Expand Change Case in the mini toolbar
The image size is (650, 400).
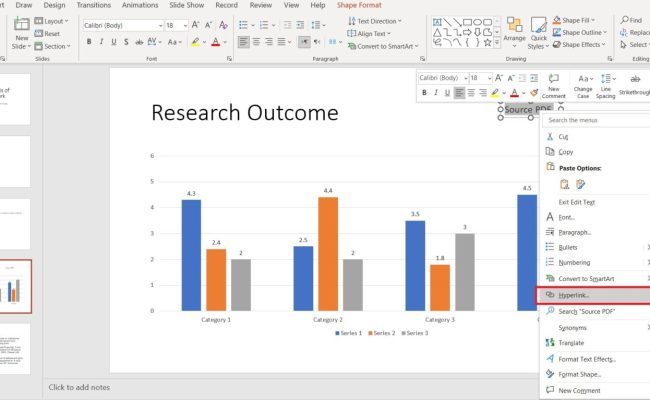[583, 86]
